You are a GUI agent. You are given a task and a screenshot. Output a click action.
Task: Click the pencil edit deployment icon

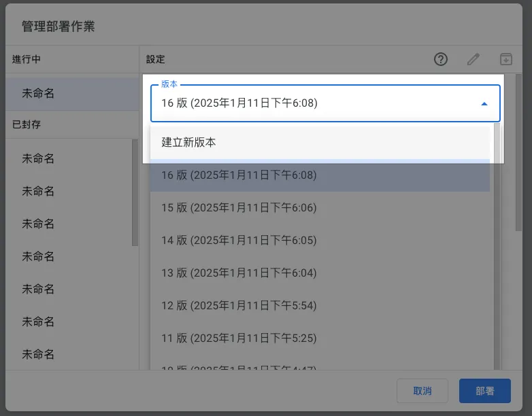(473, 59)
